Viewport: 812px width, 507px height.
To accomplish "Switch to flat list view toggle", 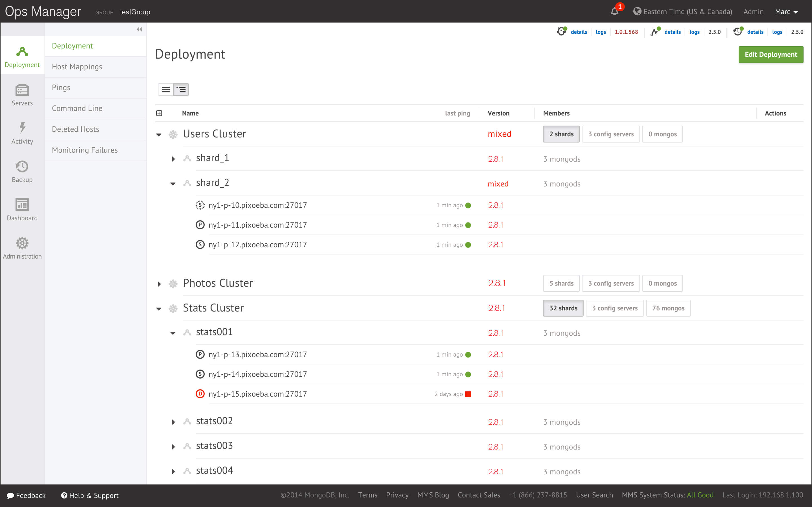I will point(166,90).
